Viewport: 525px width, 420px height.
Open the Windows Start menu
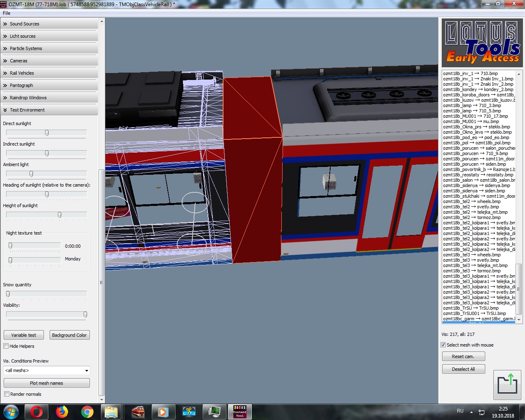[11, 412]
